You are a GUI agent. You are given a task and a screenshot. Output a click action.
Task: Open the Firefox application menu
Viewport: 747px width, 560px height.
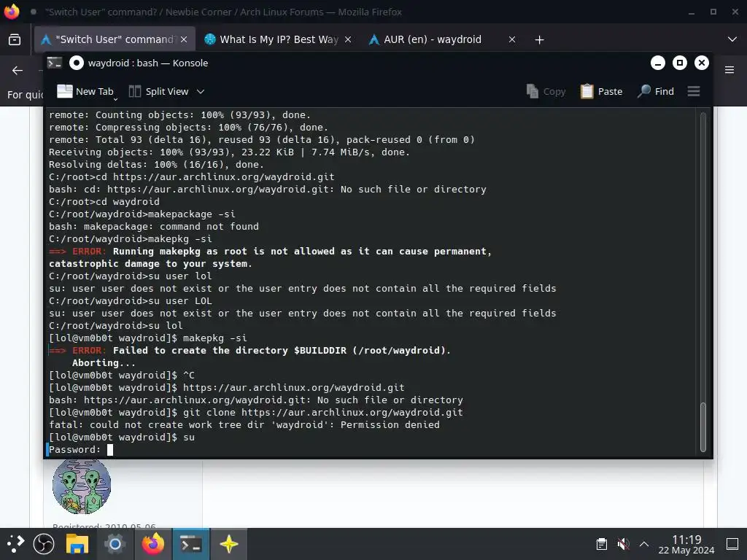tap(729, 70)
